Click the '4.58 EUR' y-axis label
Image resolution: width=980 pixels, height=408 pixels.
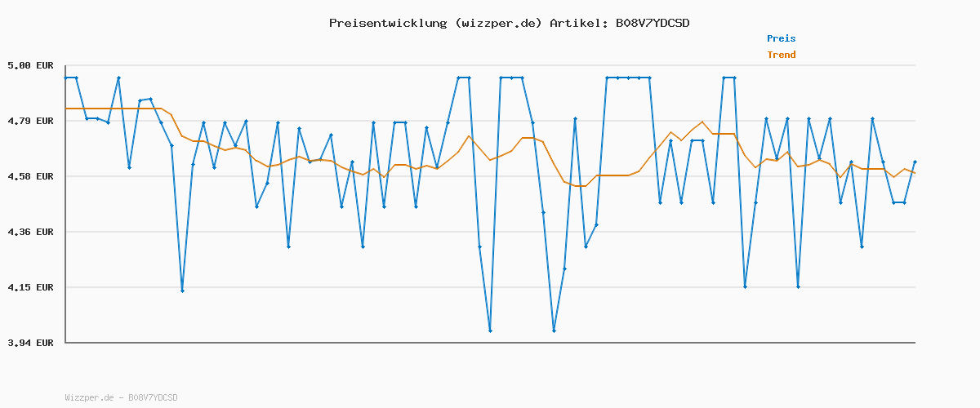pos(30,176)
